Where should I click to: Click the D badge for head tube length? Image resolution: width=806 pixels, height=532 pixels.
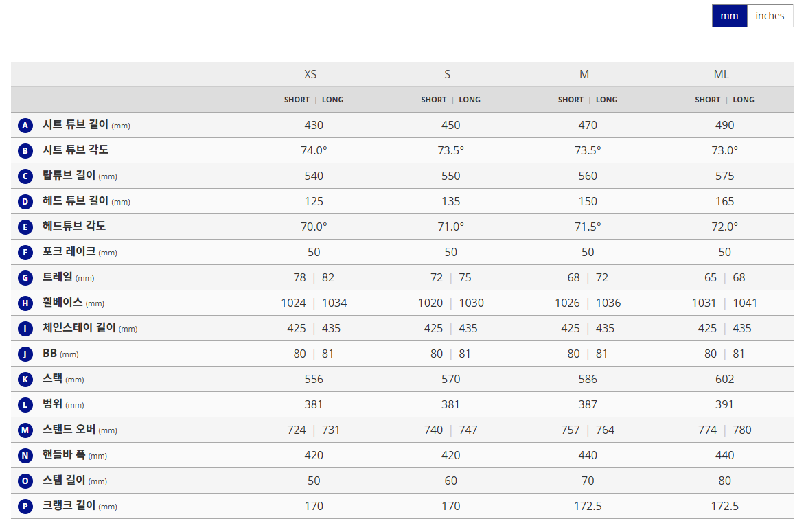coord(25,202)
